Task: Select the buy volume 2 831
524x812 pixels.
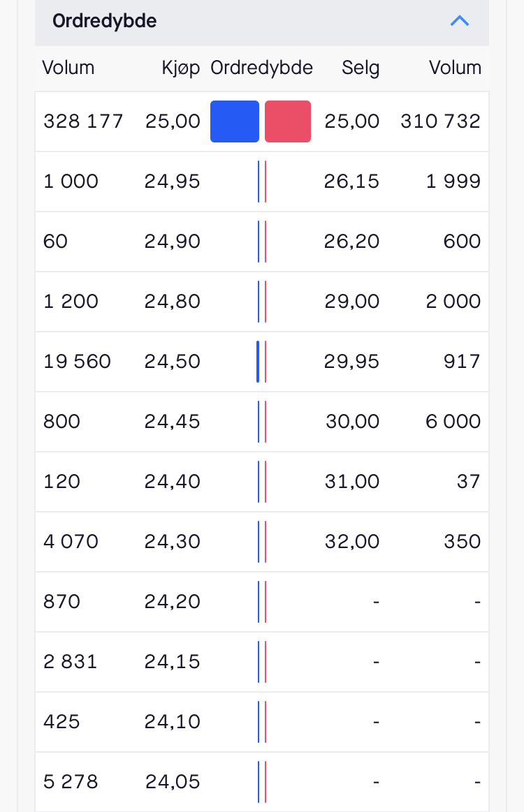Action: pos(71,662)
